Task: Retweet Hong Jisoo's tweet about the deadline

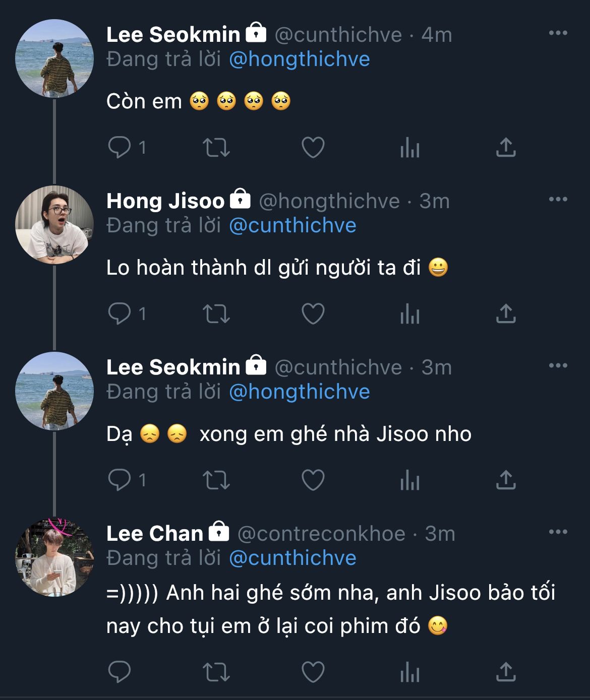Action: pyautogui.click(x=216, y=314)
